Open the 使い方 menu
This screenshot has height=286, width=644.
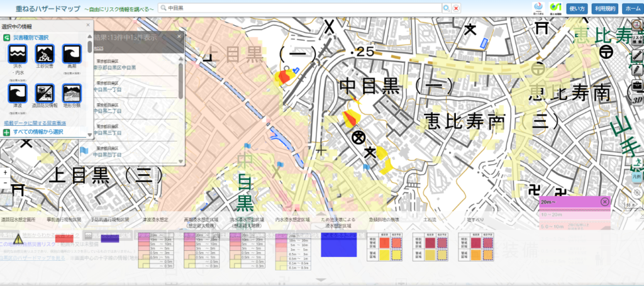[x=577, y=9]
